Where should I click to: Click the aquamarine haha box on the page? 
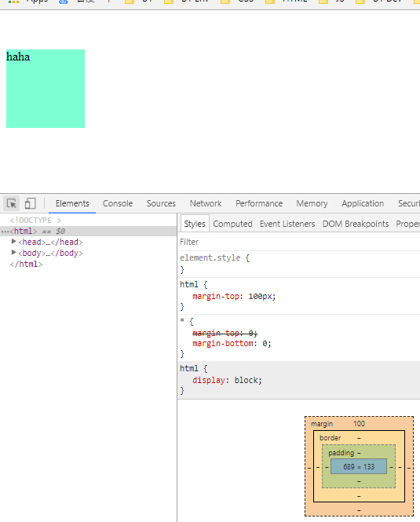click(x=46, y=89)
